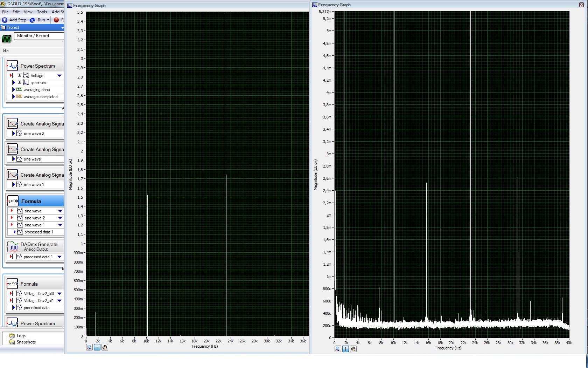Click the DAQmx Generate analog output icon
This screenshot has height=368, width=588.
(14, 246)
